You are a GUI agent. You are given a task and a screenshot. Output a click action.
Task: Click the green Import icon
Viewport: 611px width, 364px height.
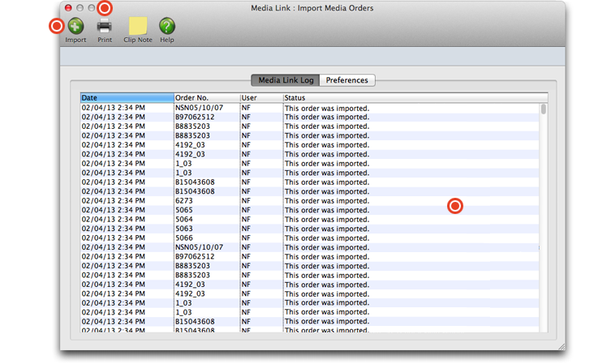pyautogui.click(x=75, y=26)
